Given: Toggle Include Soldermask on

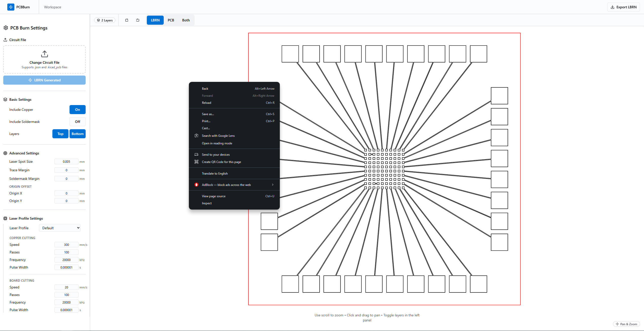Looking at the screenshot, I should pos(77,122).
